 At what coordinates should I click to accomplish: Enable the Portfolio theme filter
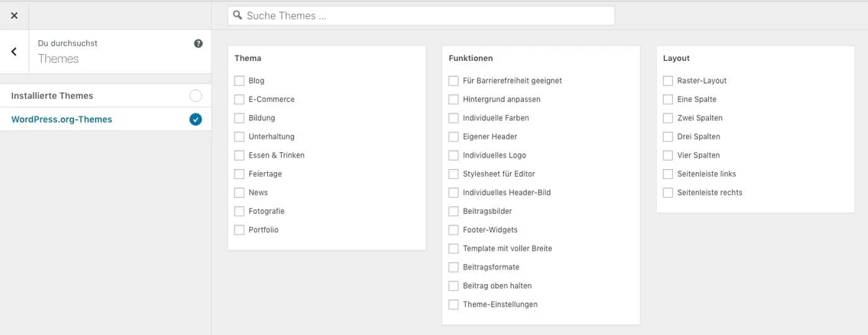click(x=239, y=230)
